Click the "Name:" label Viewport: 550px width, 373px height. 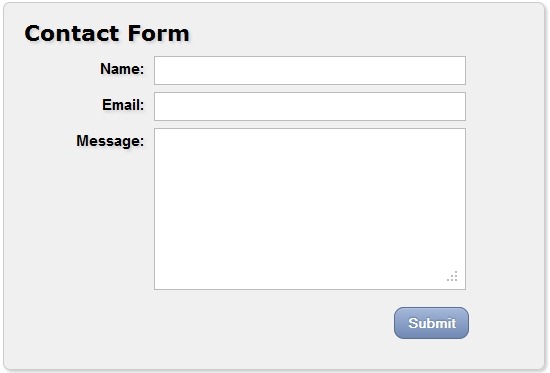click(122, 69)
